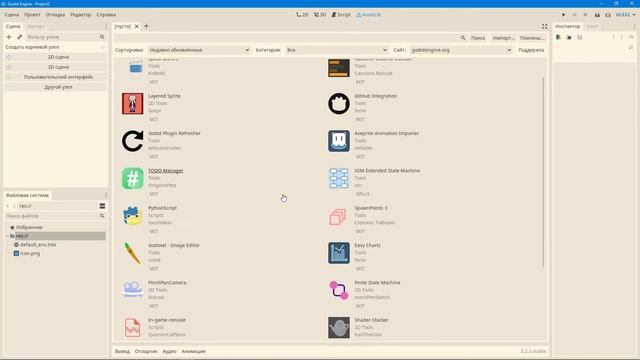Viewport: 640px width, 360px height.
Task: Toggle file system split view icon
Action: (x=102, y=206)
